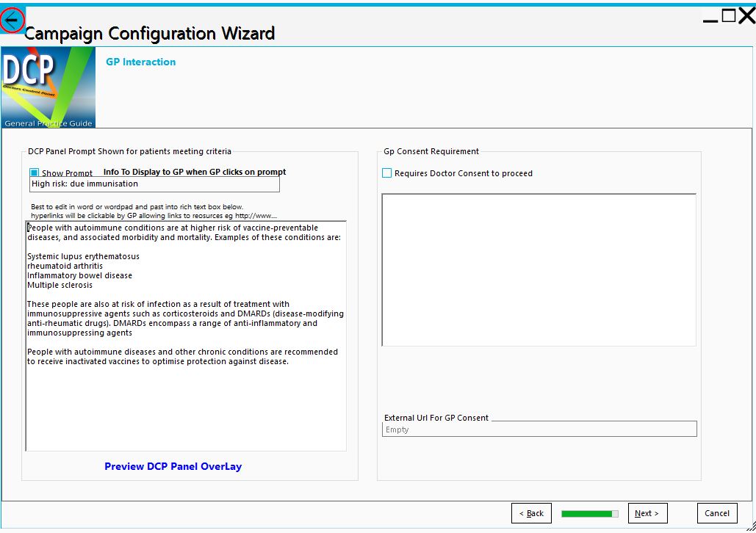Click the Campaign Configuration Wizard title
The width and height of the screenshot is (756, 533).
pyautogui.click(x=150, y=34)
